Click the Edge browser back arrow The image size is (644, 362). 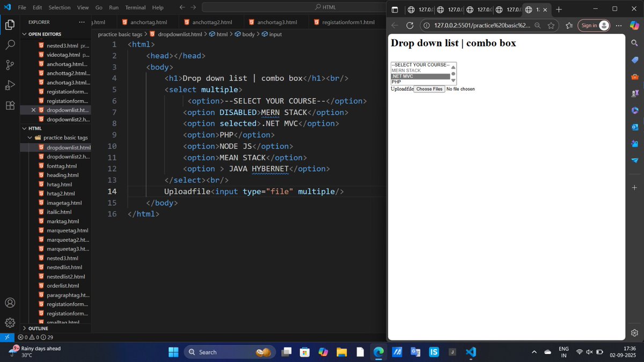(x=394, y=25)
